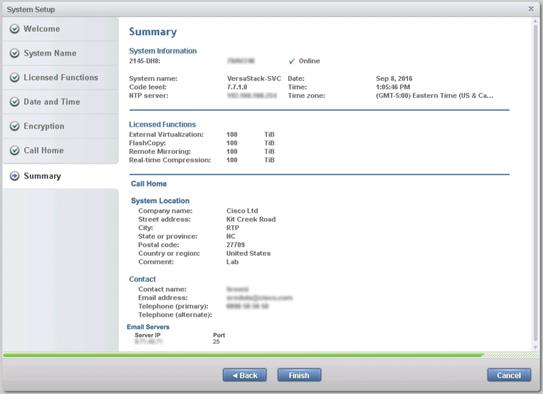
Task: Click the Licensed Functions step checkmark icon
Action: 15,77
